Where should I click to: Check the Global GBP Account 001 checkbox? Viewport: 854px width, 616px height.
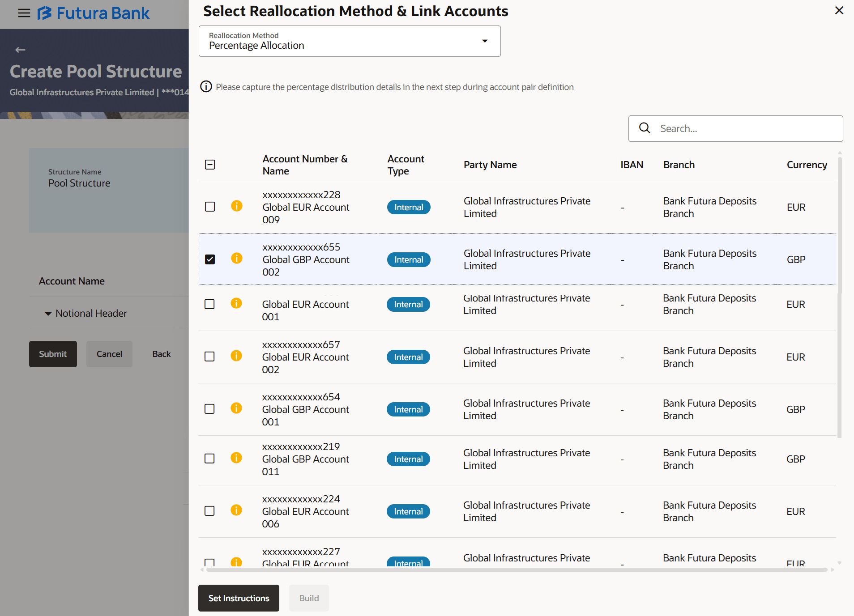[x=209, y=409]
